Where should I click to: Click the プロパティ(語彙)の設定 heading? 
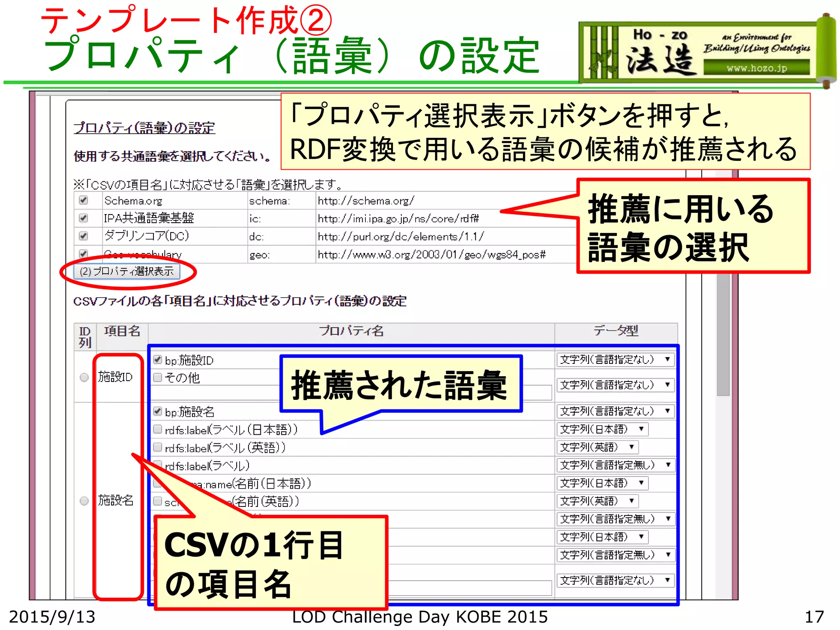click(144, 128)
